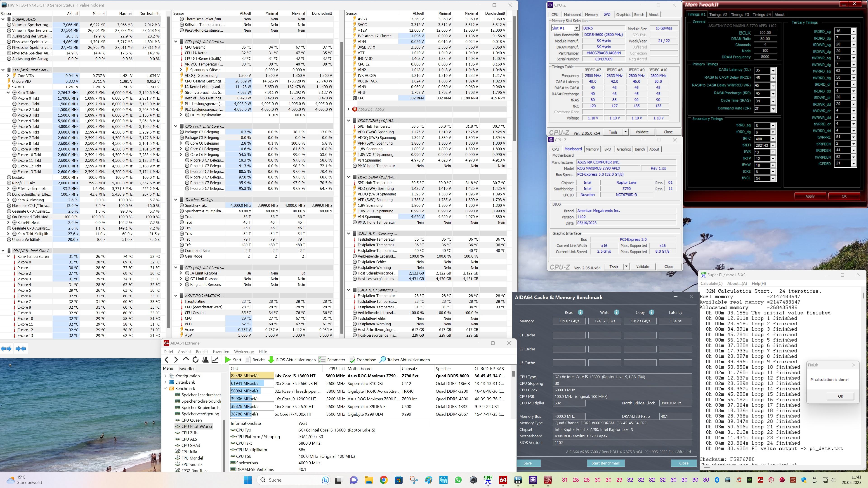The image size is (868, 488).
Task: Open Memory Slot #1 selection dropdown
Action: coord(577,28)
